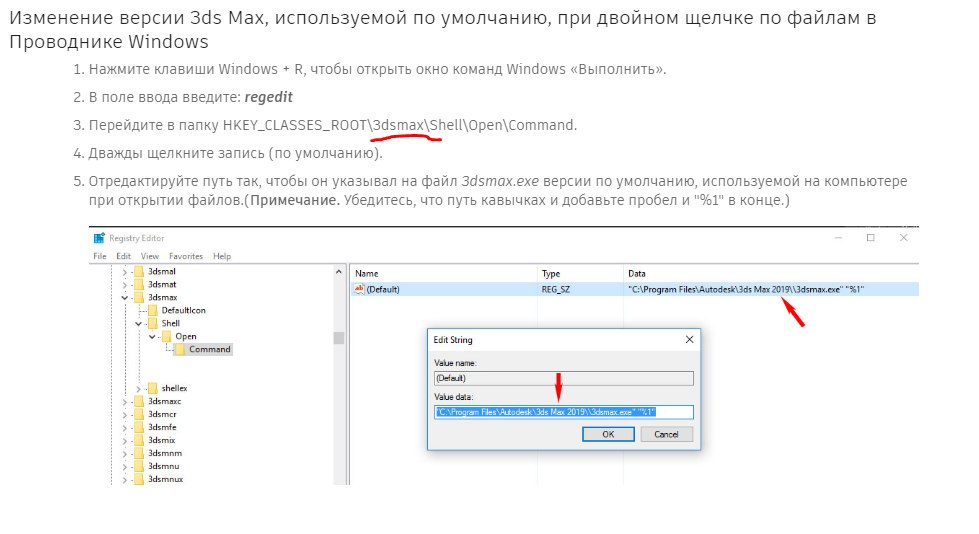Select the 3dsmnm folder icon

(139, 453)
